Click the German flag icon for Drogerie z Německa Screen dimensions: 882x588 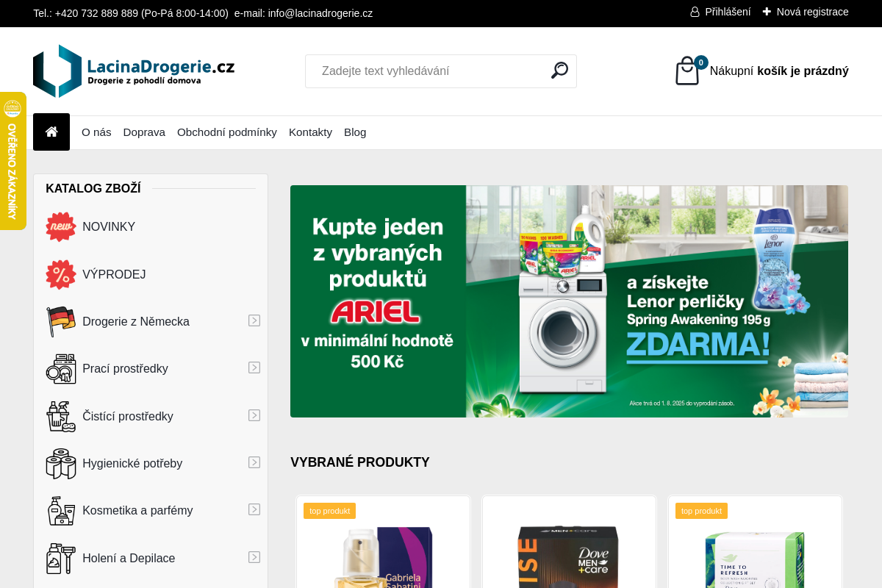(61, 321)
